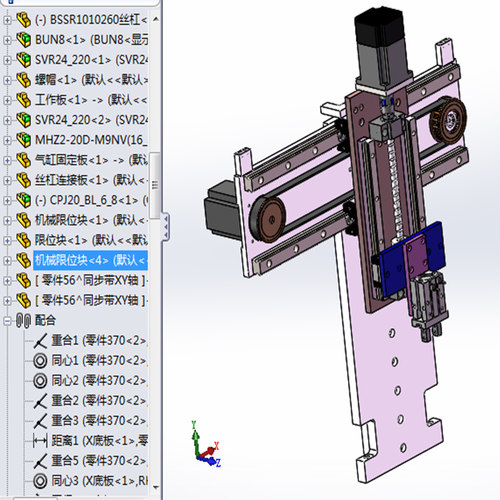Click the 同心3 concentric mate icon
Screen dimensions: 500x500
click(40, 481)
